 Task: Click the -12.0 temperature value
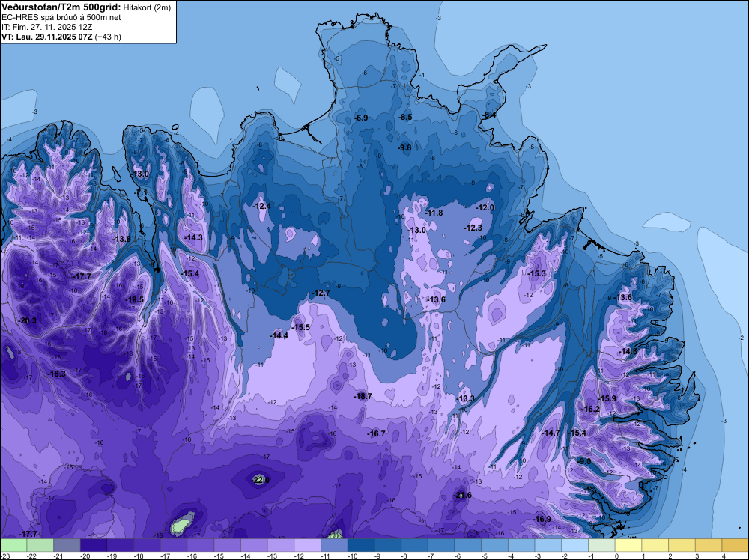coord(485,207)
